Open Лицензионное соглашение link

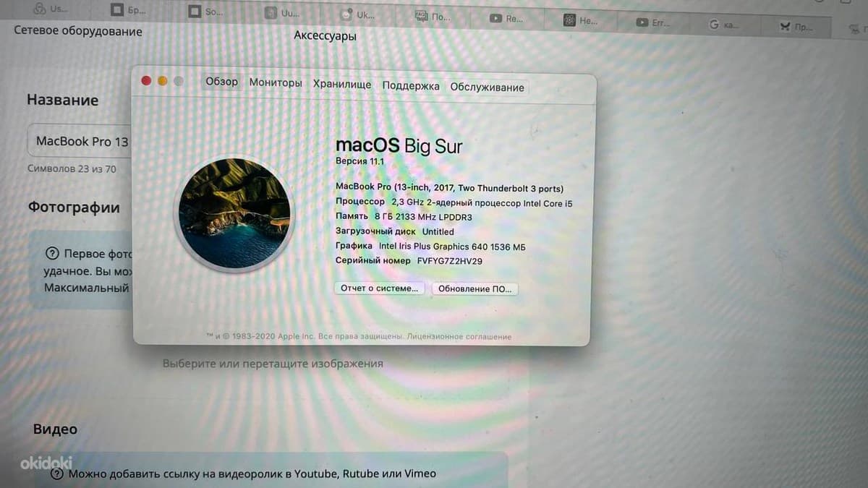[459, 337]
